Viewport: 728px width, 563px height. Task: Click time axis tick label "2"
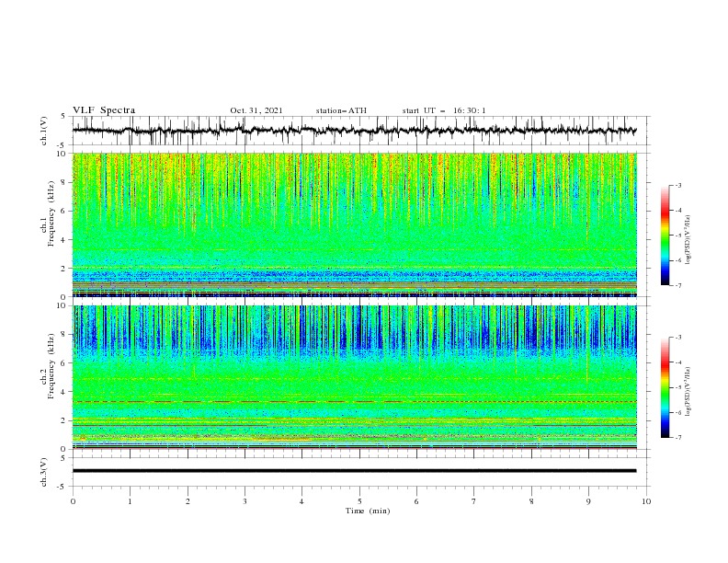point(188,501)
